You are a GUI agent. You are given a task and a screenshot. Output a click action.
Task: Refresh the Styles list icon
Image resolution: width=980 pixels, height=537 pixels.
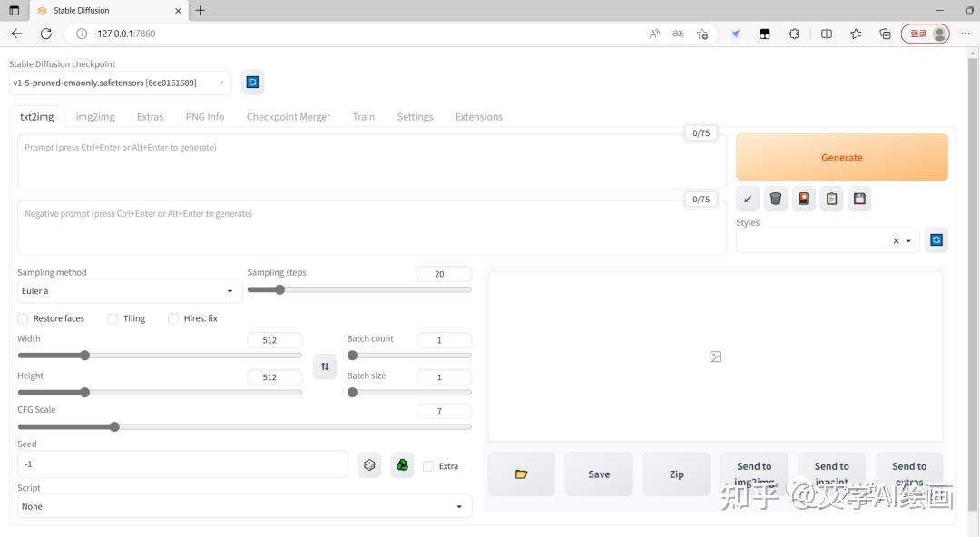tap(936, 240)
